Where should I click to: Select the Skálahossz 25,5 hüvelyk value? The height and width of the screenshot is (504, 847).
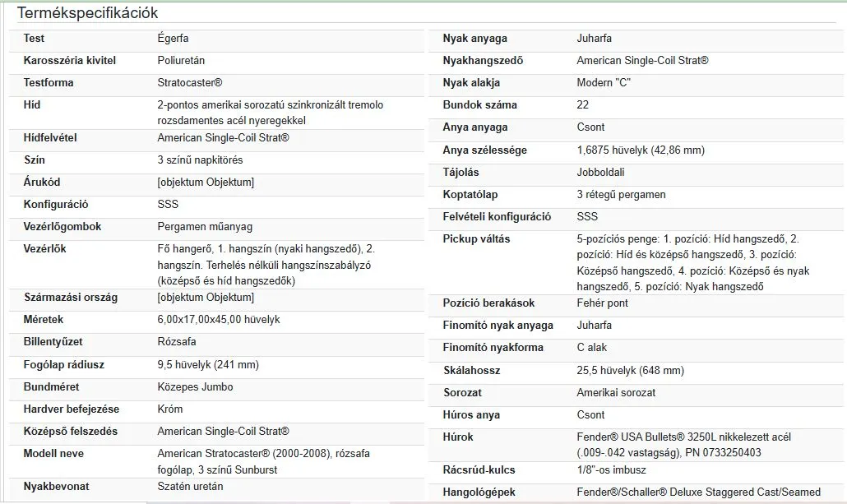point(631,371)
